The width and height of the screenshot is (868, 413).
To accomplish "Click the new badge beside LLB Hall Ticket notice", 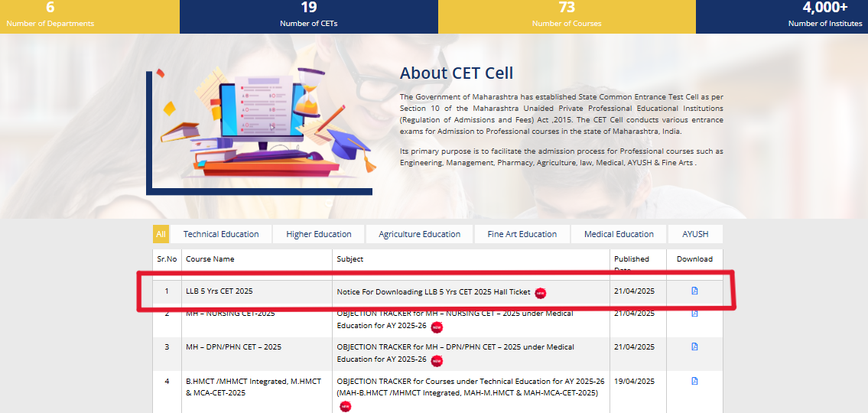I will tap(541, 293).
